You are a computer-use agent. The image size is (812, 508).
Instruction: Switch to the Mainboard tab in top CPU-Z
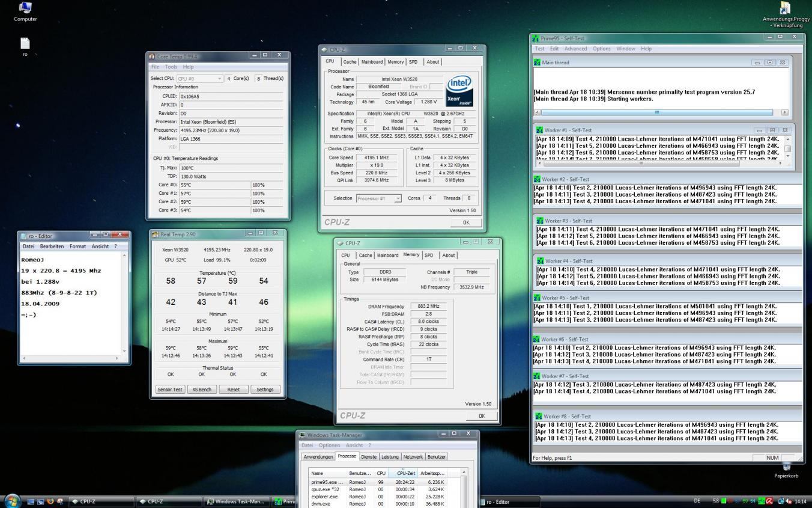pos(372,61)
